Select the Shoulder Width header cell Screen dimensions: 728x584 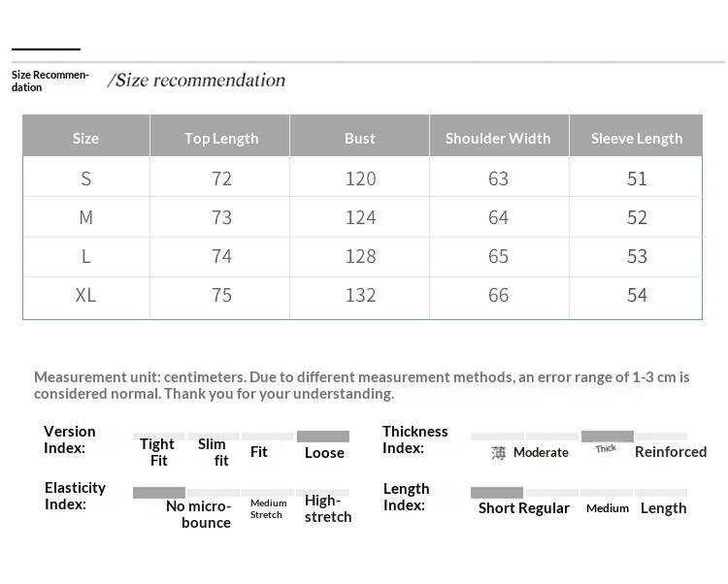498,138
